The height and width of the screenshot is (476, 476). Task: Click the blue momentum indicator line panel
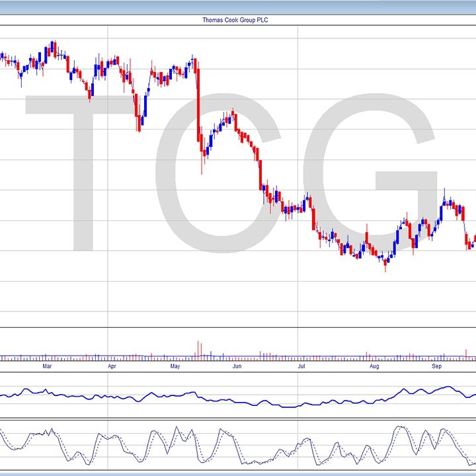pos(238,395)
